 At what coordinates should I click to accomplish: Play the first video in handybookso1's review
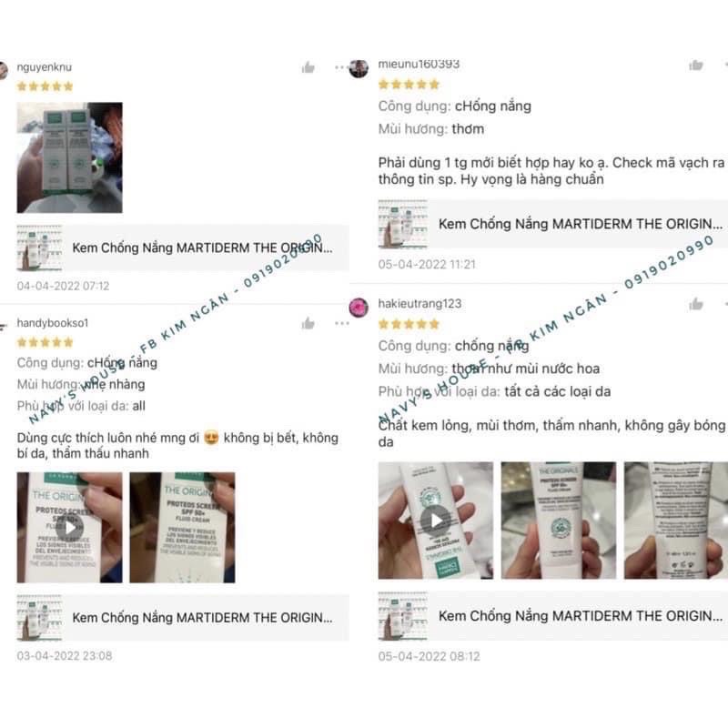(70, 528)
